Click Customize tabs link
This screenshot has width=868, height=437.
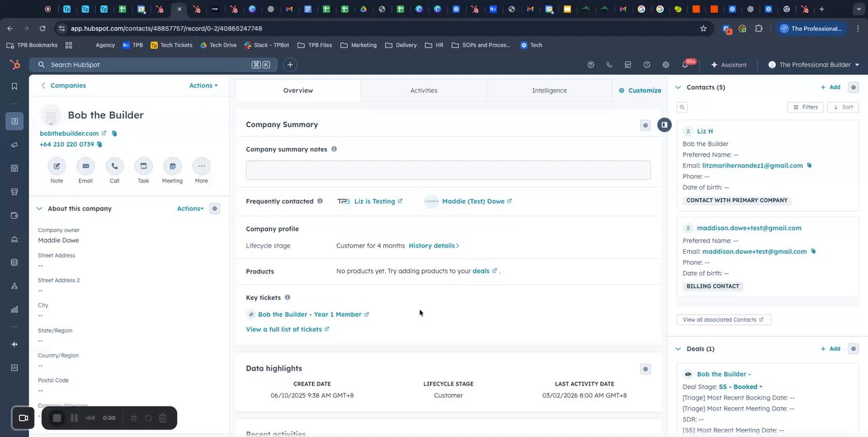(x=640, y=90)
